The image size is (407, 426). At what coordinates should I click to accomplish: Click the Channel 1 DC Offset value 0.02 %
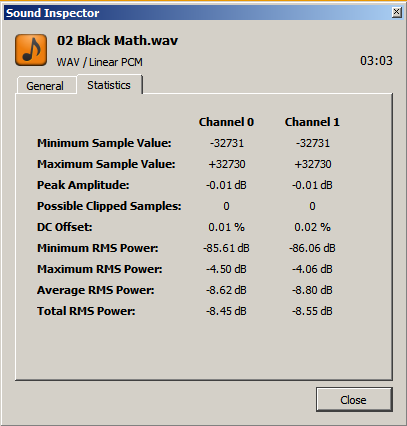[312, 227]
